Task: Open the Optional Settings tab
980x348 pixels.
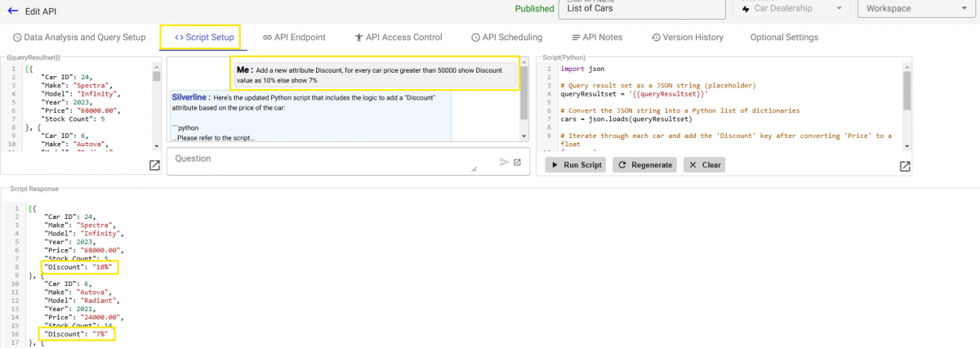Action: coord(784,38)
